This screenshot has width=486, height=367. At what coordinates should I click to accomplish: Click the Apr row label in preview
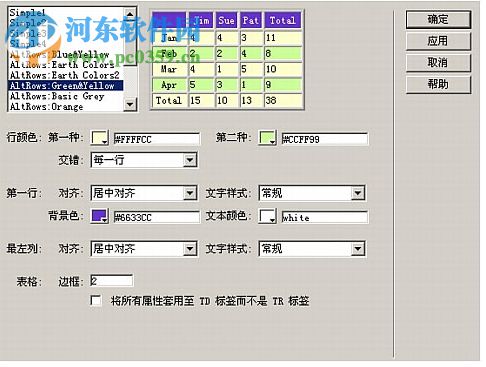(169, 85)
